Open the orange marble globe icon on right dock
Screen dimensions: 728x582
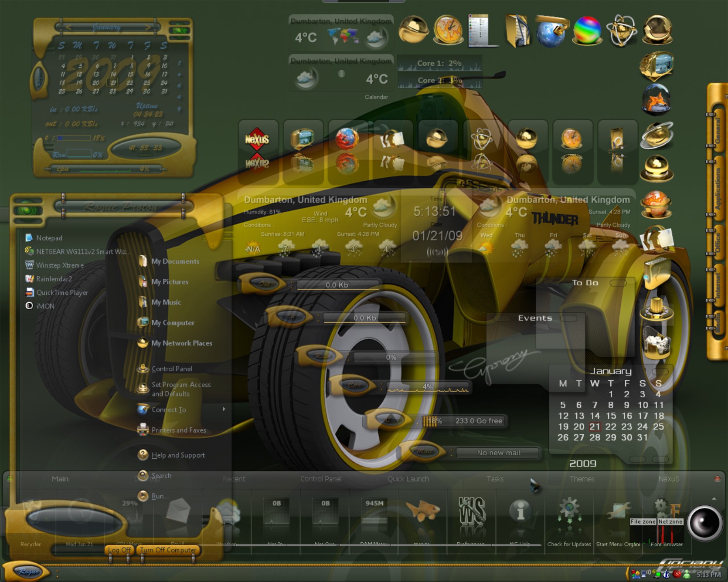point(656,204)
